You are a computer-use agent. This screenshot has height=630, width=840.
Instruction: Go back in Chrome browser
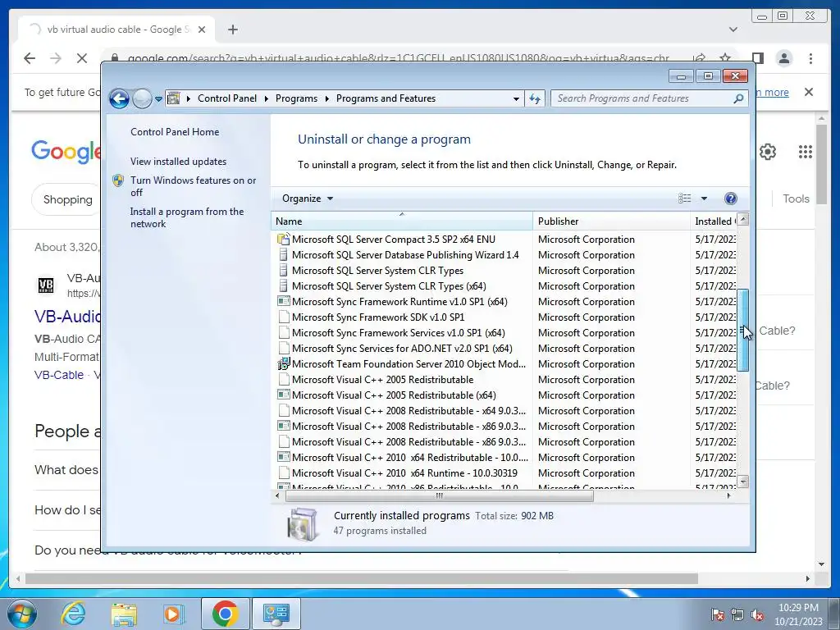pos(30,58)
